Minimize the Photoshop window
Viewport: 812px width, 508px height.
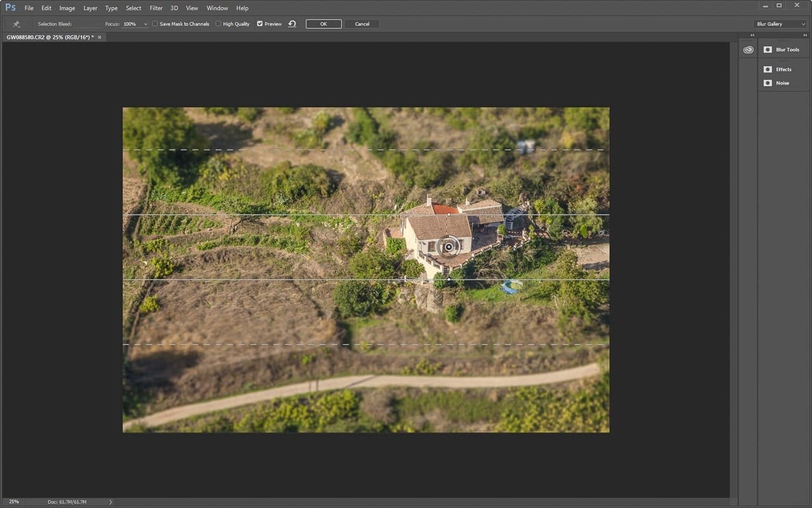click(766, 5)
